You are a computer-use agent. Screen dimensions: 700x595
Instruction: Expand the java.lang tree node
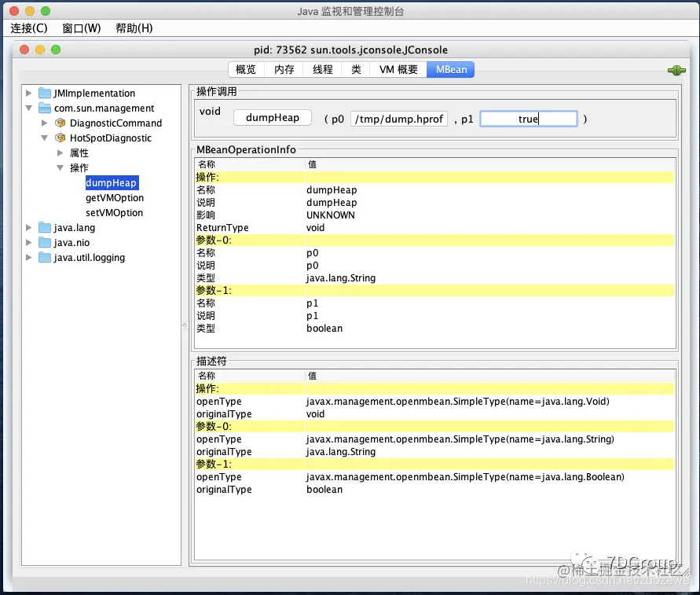[x=28, y=227]
